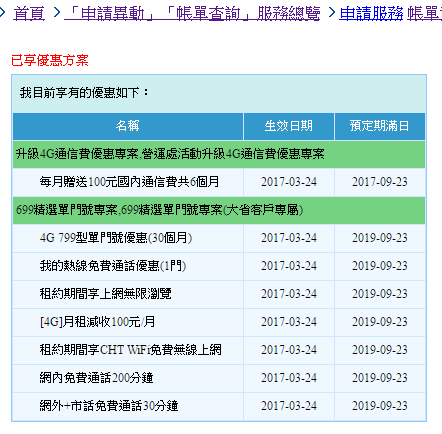Image resolution: width=442 pixels, height=434 pixels.
Task: Click effective date of 每月贈送100元 row
Action: click(289, 182)
